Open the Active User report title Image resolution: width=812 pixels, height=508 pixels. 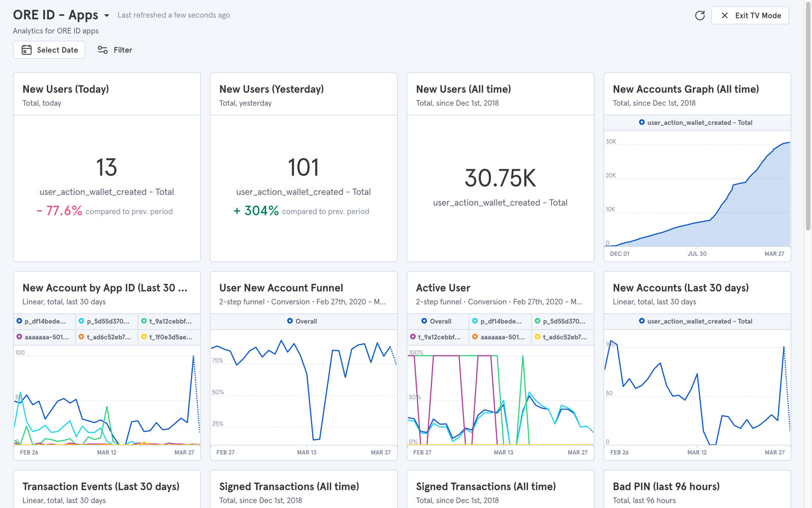click(x=443, y=288)
